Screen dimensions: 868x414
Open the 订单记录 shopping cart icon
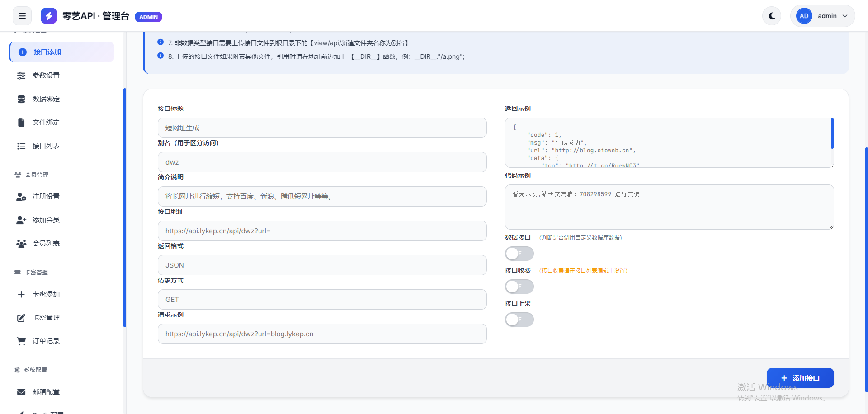[21, 341]
